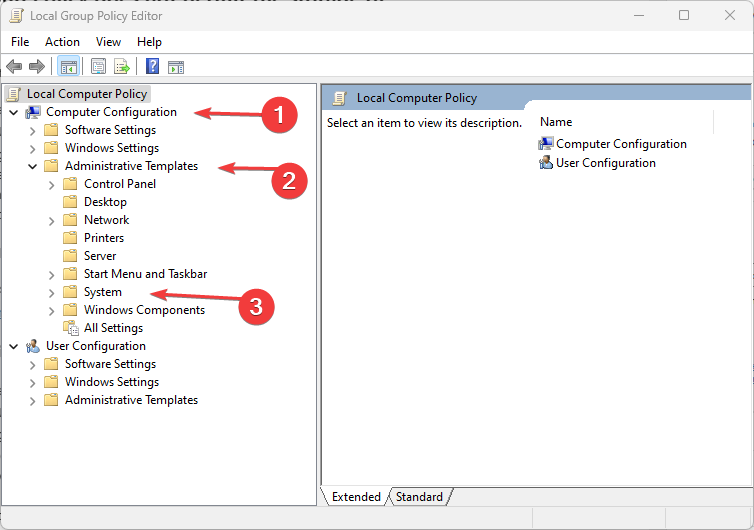The image size is (754, 530).
Task: Select Windows Settings under User Configuration
Action: [112, 382]
